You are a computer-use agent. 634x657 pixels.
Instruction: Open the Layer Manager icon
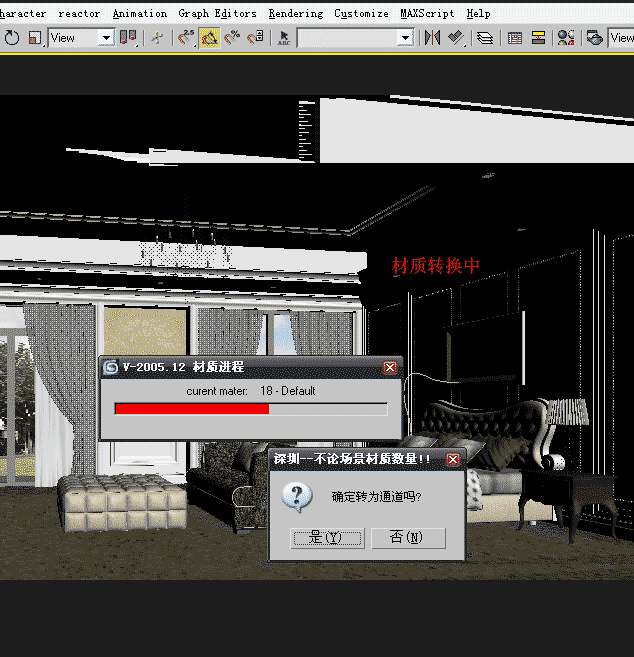click(x=485, y=38)
